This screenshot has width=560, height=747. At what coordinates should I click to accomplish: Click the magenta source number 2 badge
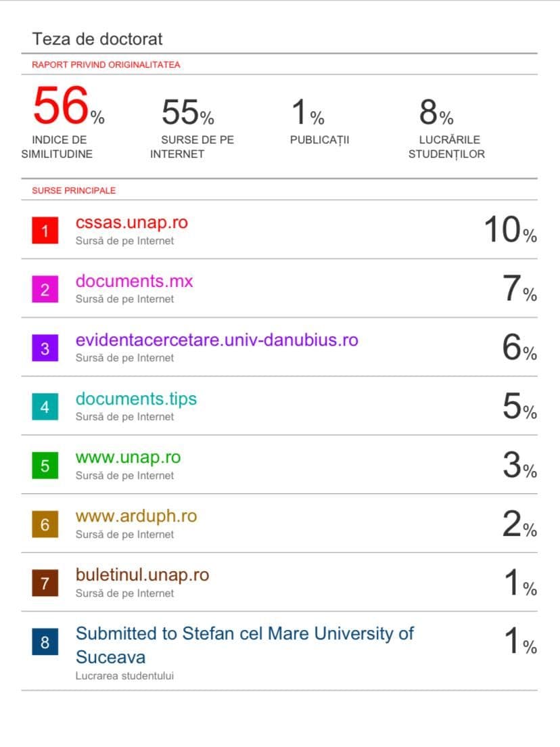point(45,290)
